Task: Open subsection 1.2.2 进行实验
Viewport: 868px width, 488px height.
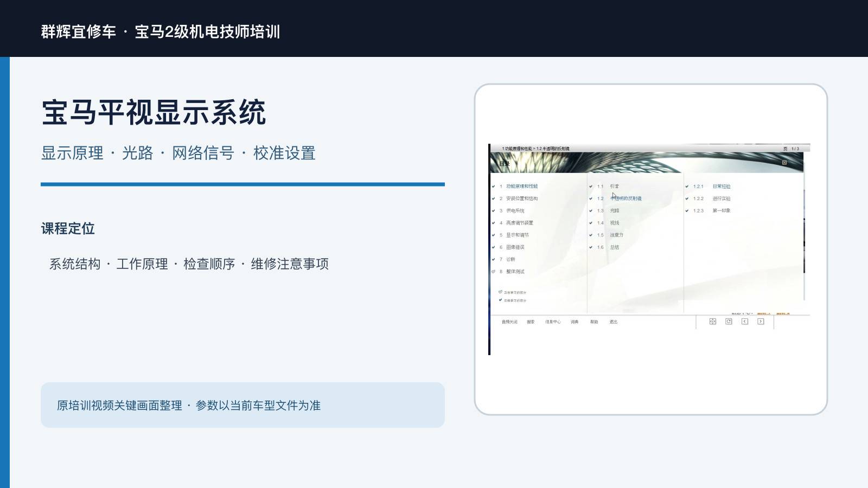Action: (x=712, y=198)
